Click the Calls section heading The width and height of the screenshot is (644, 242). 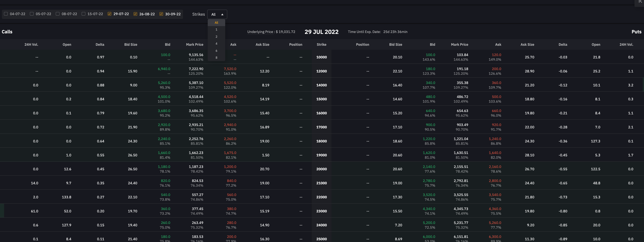(7, 32)
